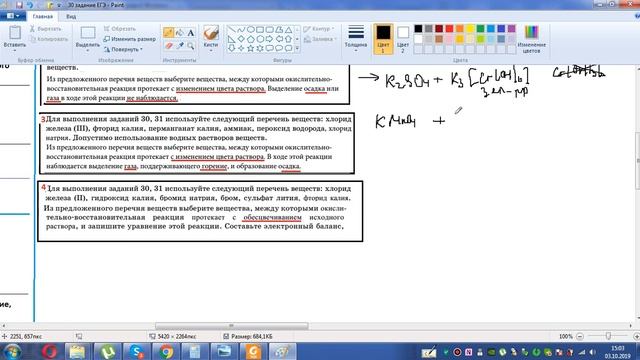Choose the Six-point star shape
Viewport: 640px width, 360px height.
pos(260,48)
